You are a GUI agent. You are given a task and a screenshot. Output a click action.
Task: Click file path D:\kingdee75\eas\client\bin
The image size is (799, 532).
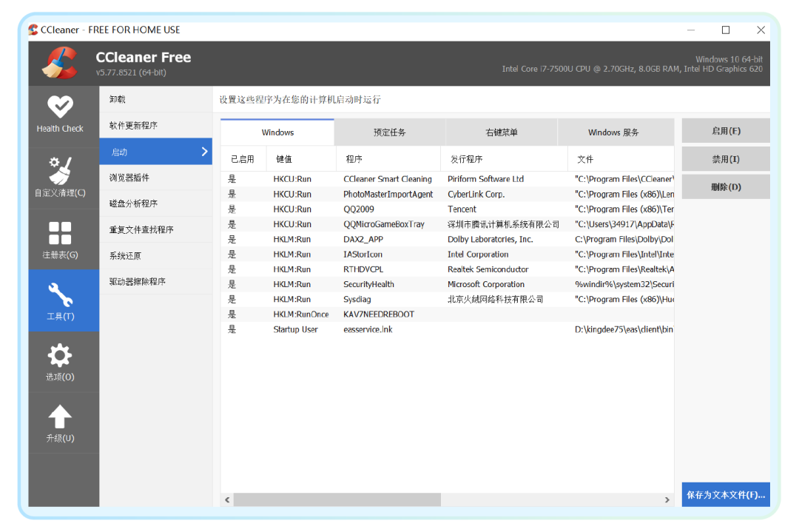point(624,329)
